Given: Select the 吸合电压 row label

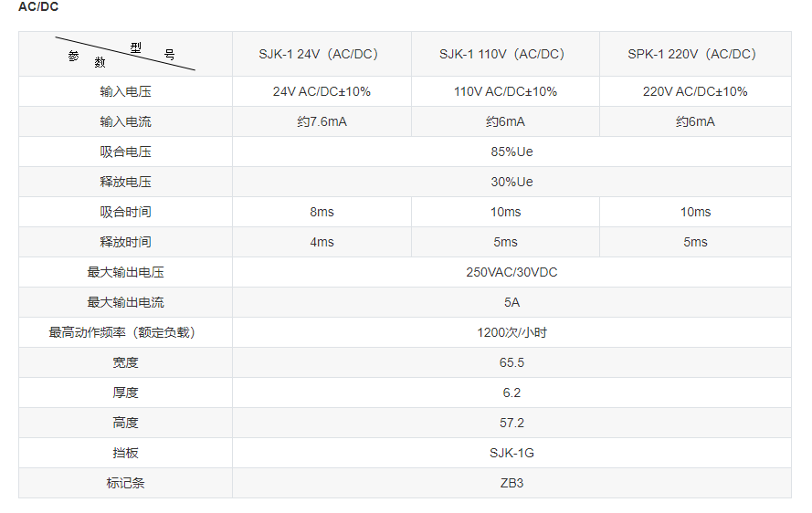Looking at the screenshot, I should [125, 152].
